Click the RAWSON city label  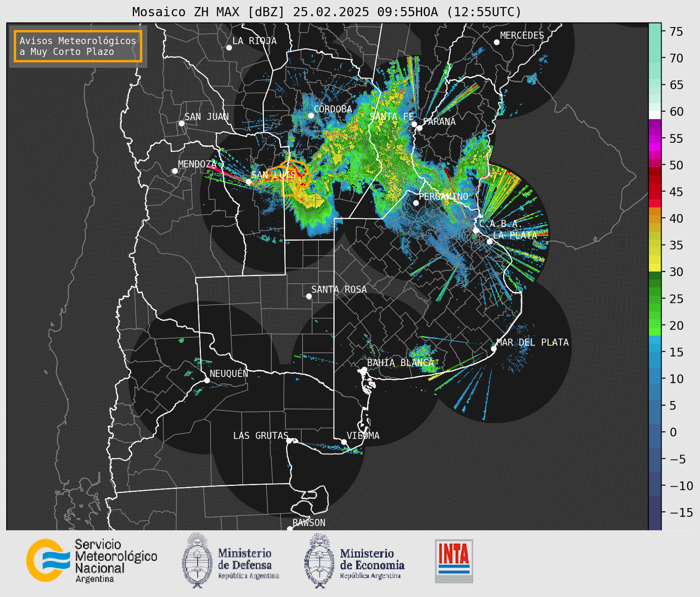click(309, 523)
